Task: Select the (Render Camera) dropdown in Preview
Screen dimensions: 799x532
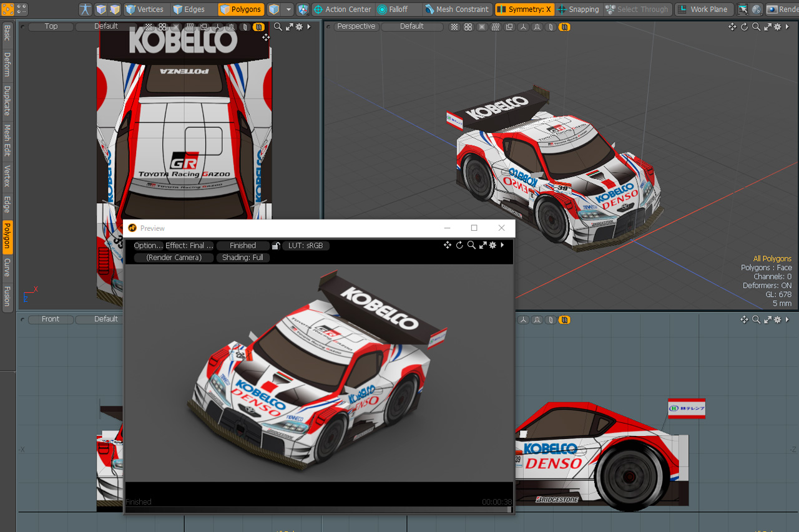Action: [174, 258]
